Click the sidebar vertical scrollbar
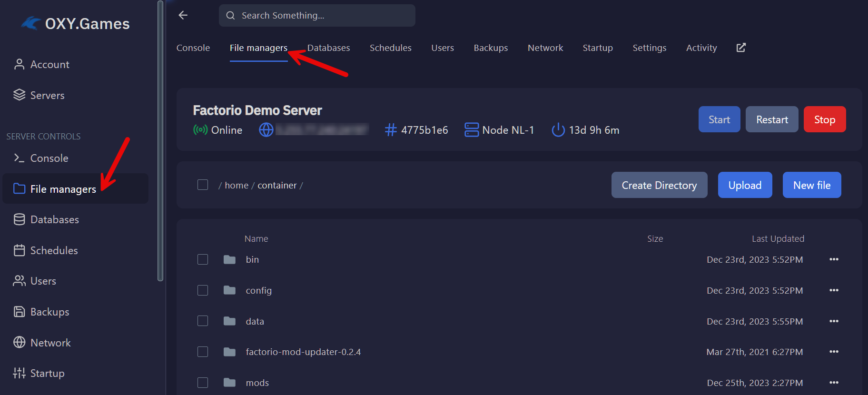The height and width of the screenshot is (395, 868). point(160,141)
